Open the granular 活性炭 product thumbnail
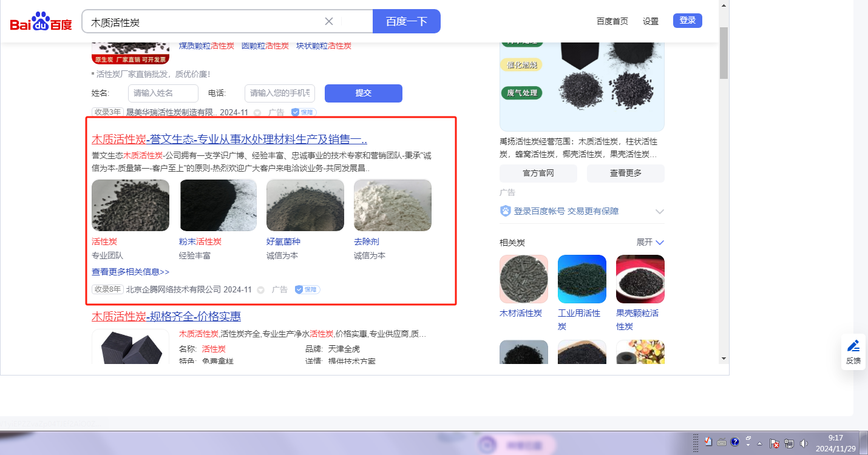This screenshot has width=868, height=455. tap(131, 205)
